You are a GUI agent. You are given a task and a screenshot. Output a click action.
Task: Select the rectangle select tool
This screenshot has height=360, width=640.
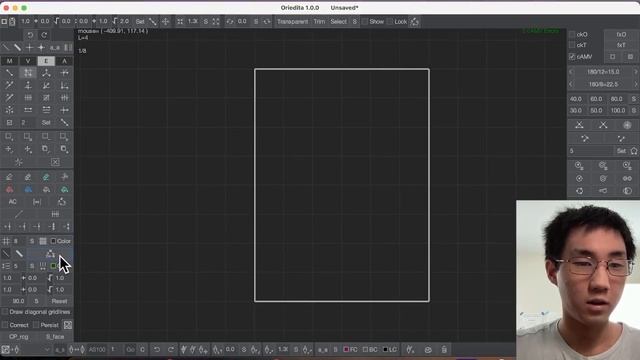tap(9, 137)
